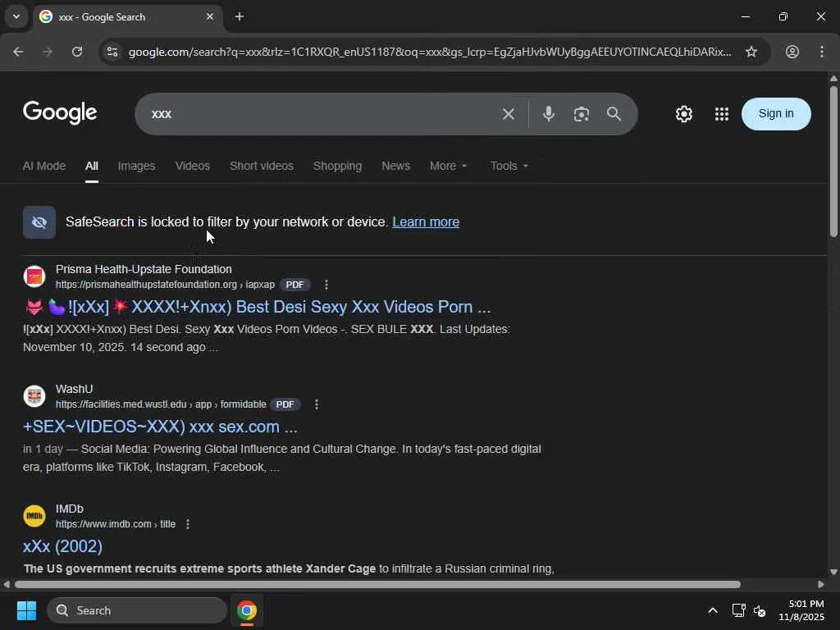Click the facilities.med.wustl.edu URL

pos(161,404)
